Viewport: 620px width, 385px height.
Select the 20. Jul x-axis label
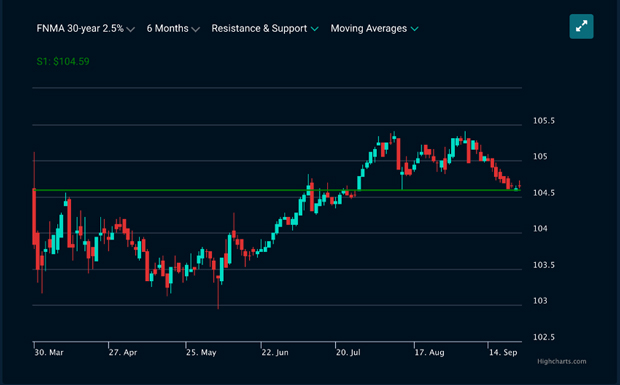click(348, 352)
